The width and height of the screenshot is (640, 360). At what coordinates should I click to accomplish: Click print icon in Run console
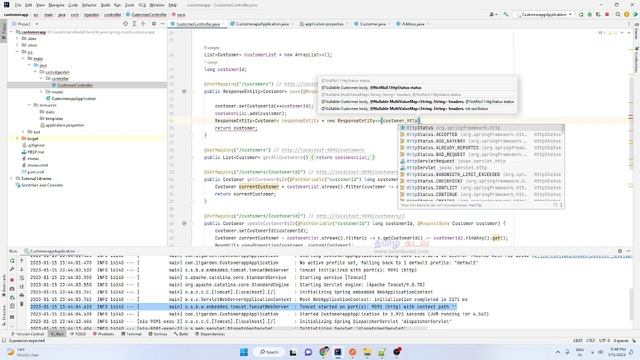tap(22, 295)
